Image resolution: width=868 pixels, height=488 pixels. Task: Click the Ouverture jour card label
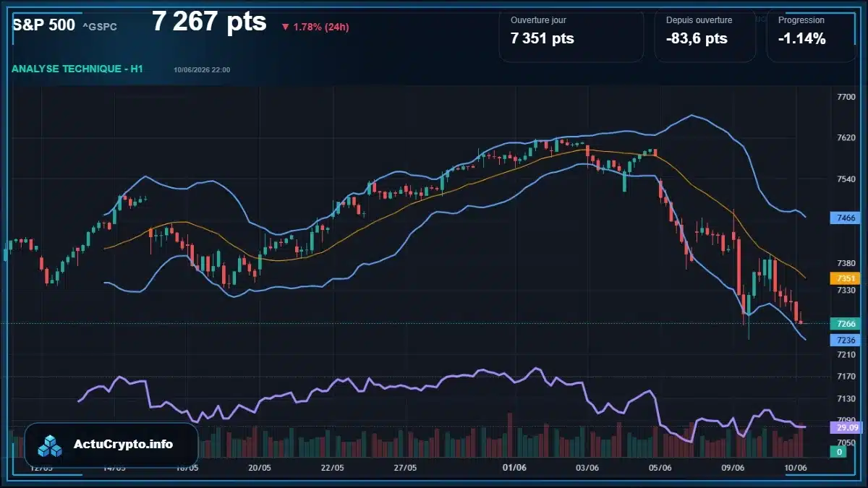[x=538, y=20]
